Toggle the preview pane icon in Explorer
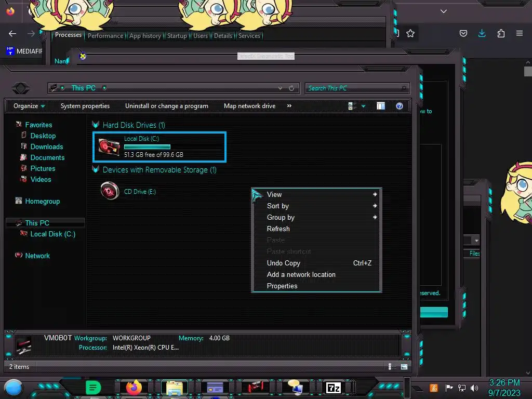This screenshot has height=399, width=532. click(381, 106)
